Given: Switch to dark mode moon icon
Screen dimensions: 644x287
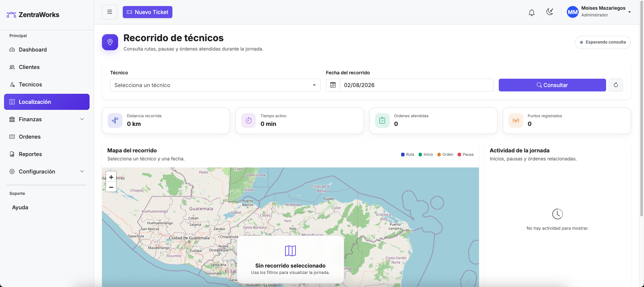Looking at the screenshot, I should pos(550,12).
